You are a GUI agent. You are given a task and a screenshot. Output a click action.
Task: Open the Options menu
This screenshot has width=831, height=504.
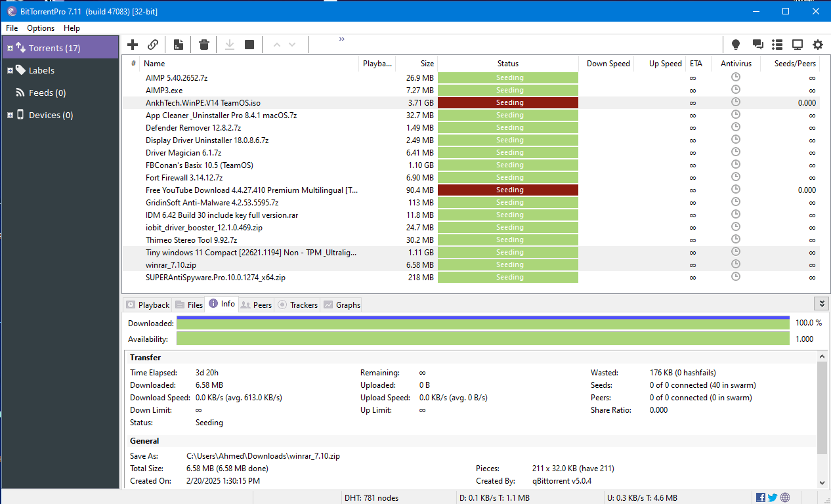coord(41,28)
